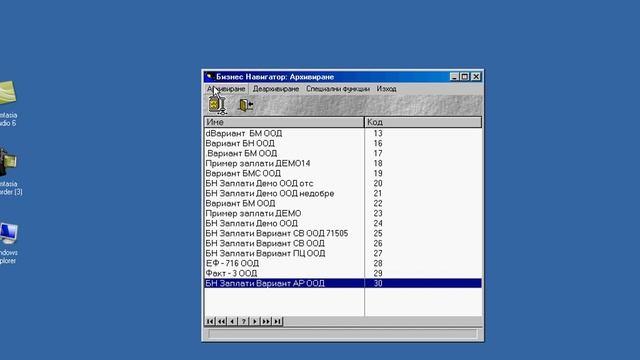Maximize the Бизнес Навигатор window
The height and width of the screenshot is (360, 640).
coord(464,77)
